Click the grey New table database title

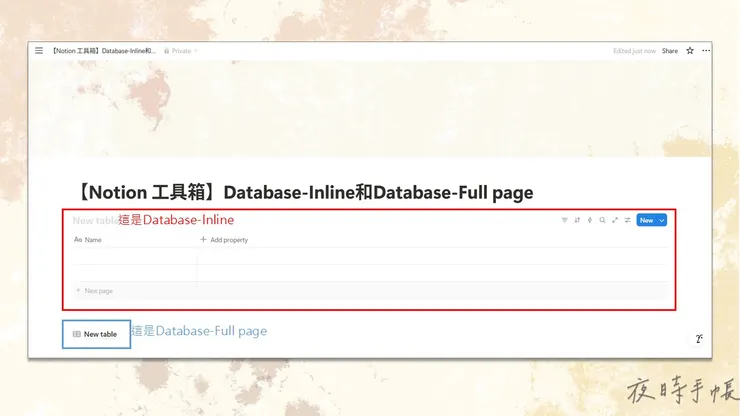95,221
